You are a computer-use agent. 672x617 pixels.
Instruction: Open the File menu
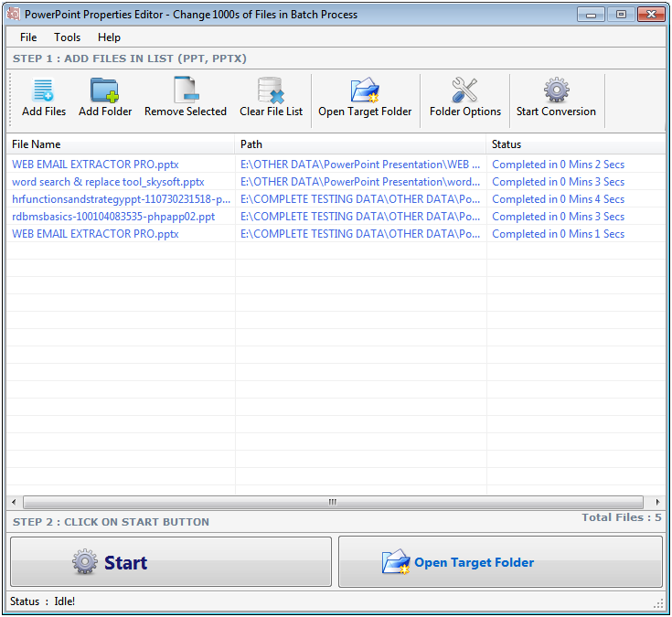(28, 37)
